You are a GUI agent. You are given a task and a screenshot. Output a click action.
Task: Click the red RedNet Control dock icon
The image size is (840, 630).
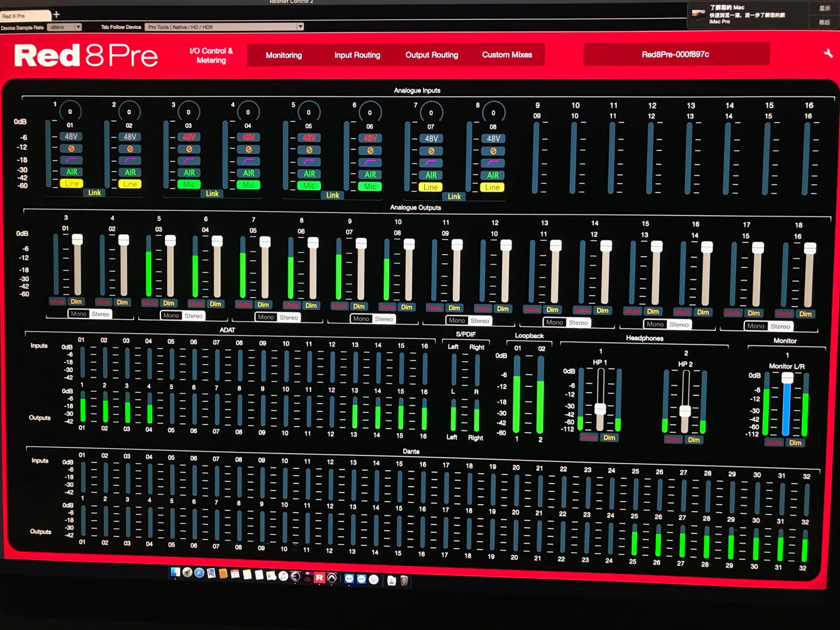319,577
